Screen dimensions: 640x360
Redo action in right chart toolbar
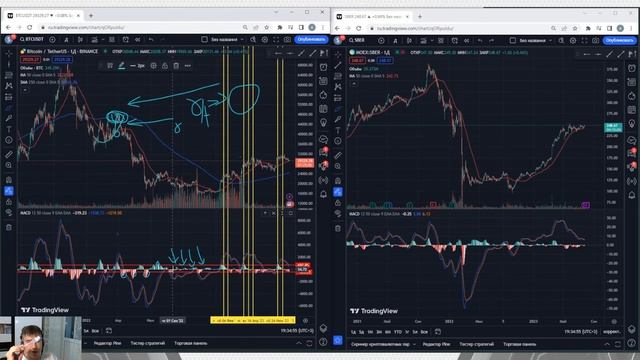pos(491,40)
